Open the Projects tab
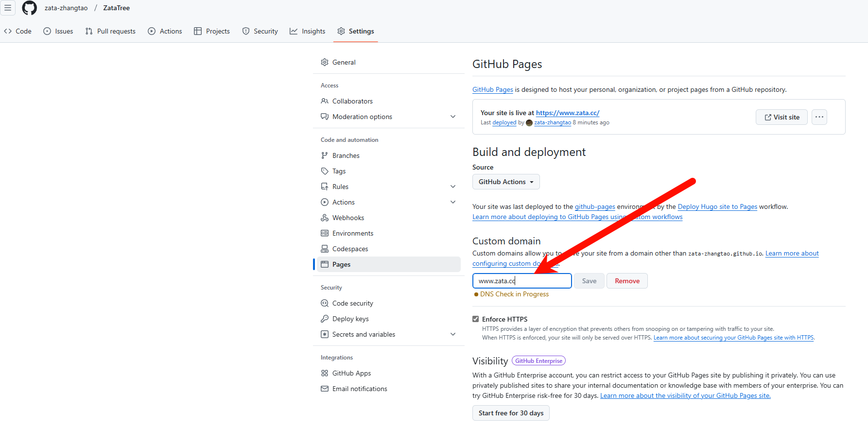 [212, 31]
